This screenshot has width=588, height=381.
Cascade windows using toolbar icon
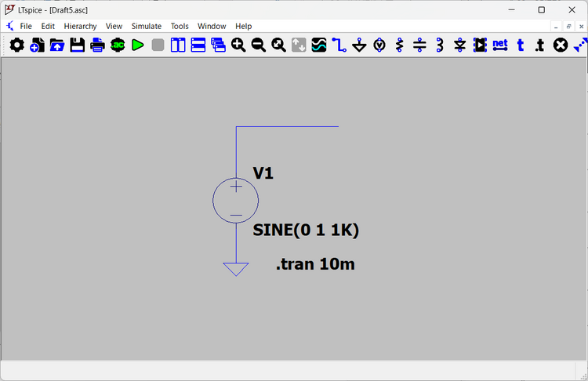click(x=218, y=45)
